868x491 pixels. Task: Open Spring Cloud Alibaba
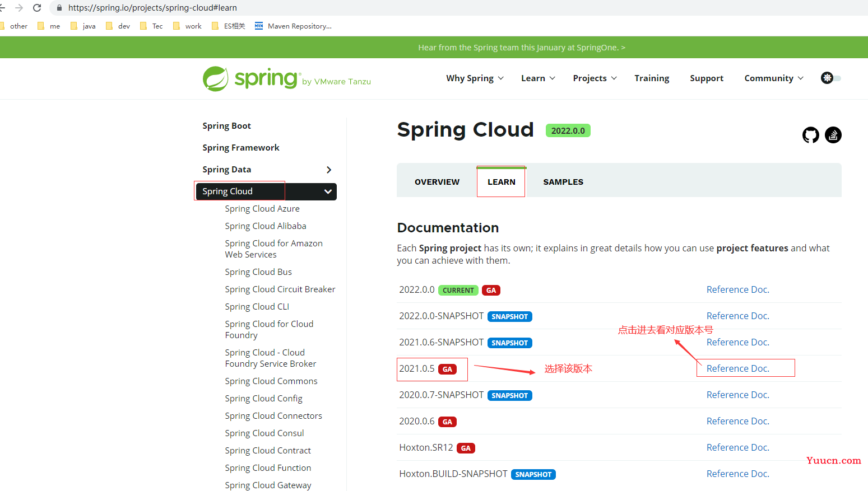click(x=266, y=226)
